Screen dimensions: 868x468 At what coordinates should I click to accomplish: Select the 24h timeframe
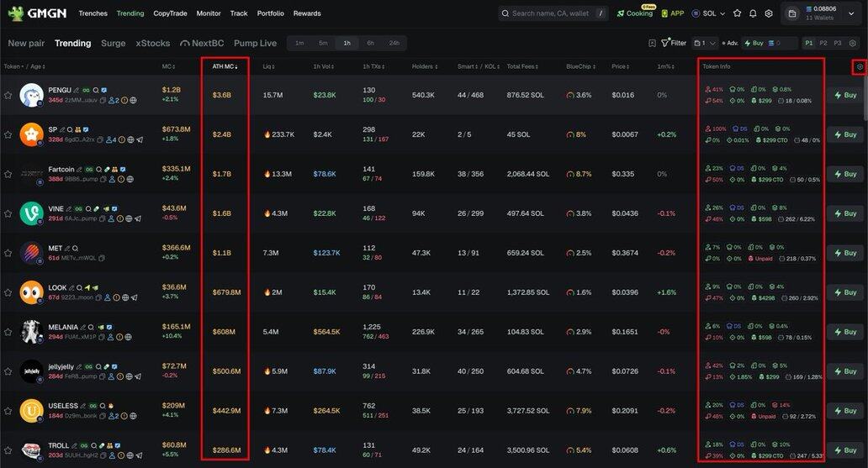(x=394, y=43)
